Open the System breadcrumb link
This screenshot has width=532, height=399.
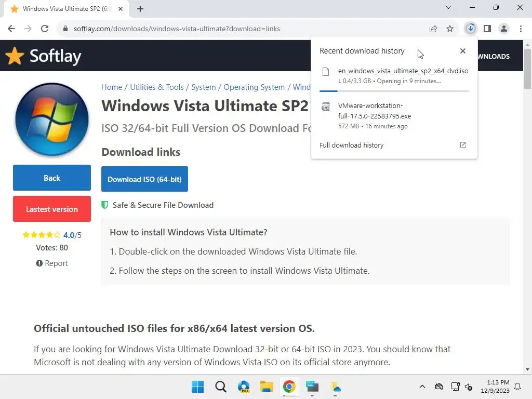click(x=204, y=87)
